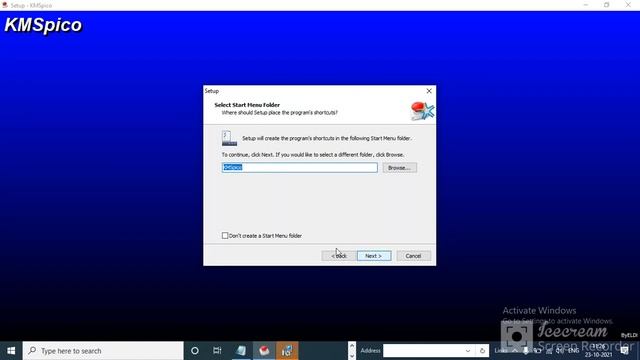Click the Next button in Setup

[x=374, y=256]
